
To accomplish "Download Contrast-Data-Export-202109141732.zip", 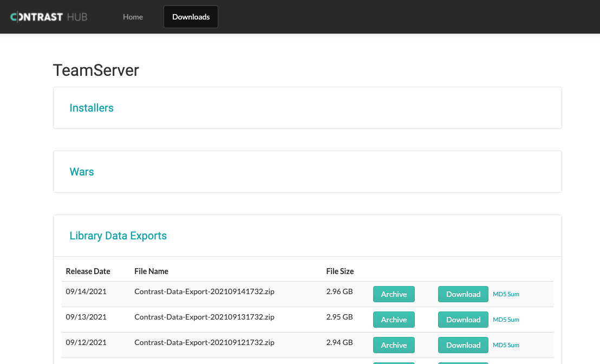I will [463, 294].
